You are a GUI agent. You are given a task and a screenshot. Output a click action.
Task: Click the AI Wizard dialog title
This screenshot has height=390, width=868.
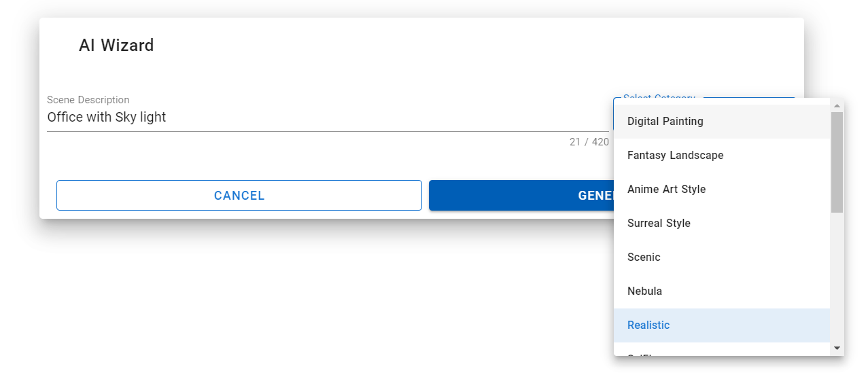click(116, 46)
